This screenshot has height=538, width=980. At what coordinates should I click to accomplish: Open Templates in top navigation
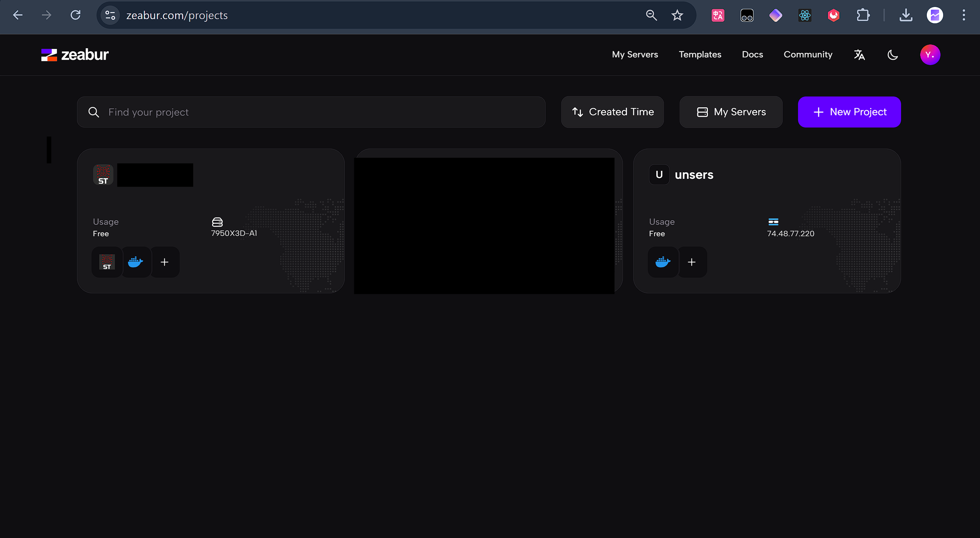(700, 54)
